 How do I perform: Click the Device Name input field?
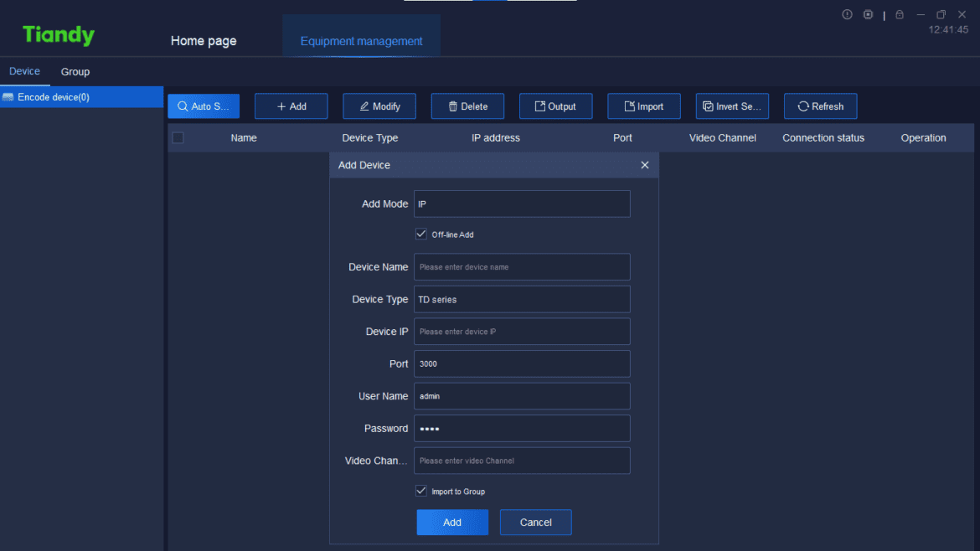(521, 266)
